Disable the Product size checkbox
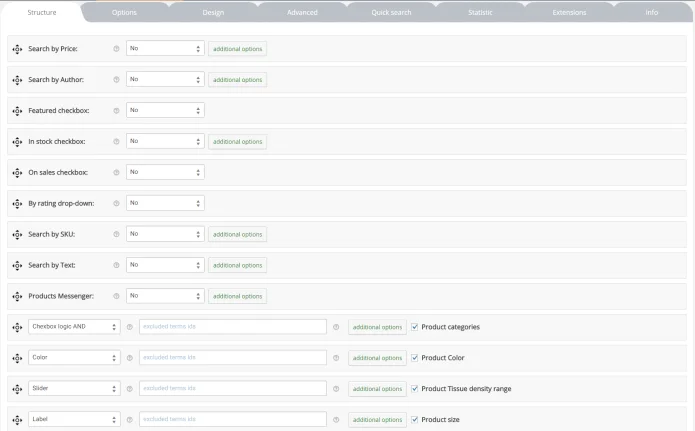This screenshot has height=431, width=695. [416, 420]
